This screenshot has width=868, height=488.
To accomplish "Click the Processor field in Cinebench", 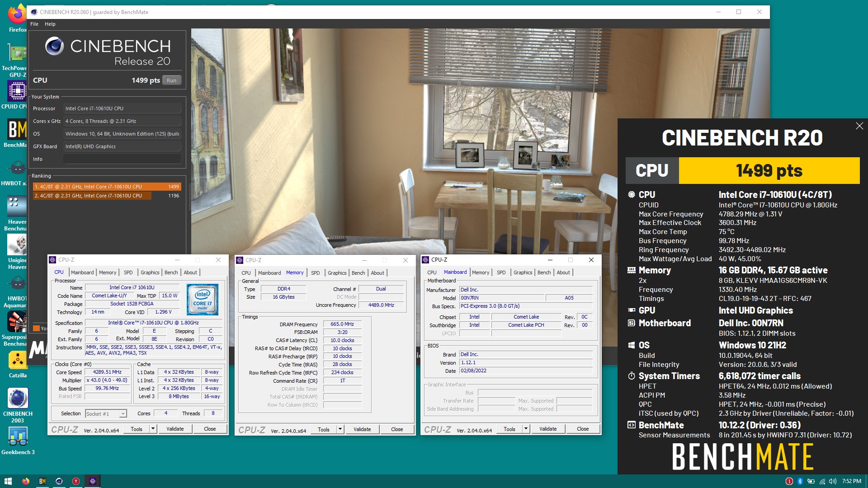I will [x=122, y=108].
